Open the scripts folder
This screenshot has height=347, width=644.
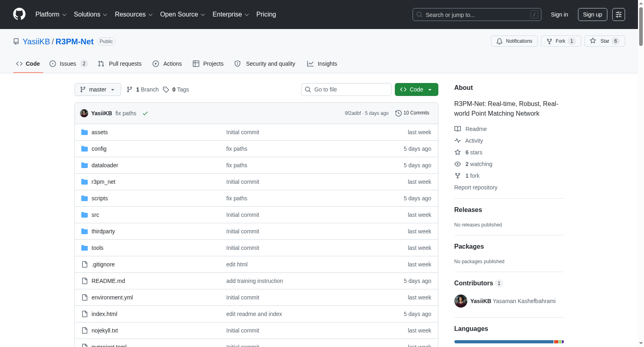point(99,198)
